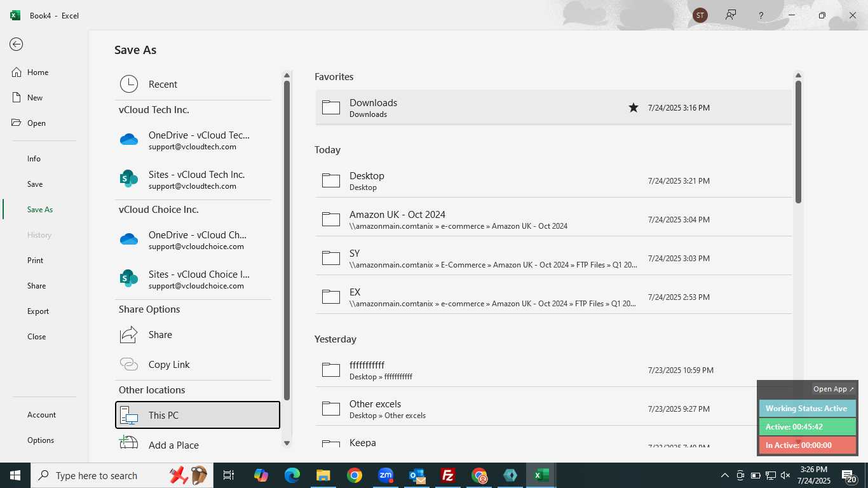Viewport: 868px width, 488px height.
Task: Select This PC location
Action: pos(198,415)
